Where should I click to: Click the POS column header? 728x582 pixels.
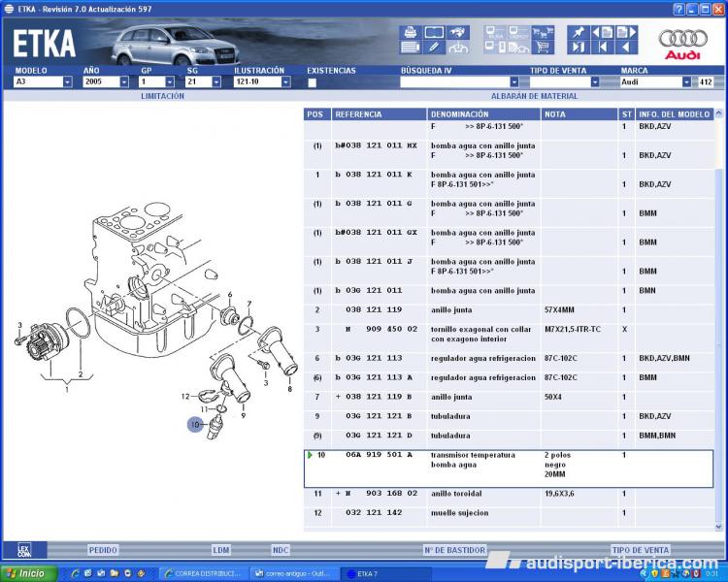click(317, 114)
